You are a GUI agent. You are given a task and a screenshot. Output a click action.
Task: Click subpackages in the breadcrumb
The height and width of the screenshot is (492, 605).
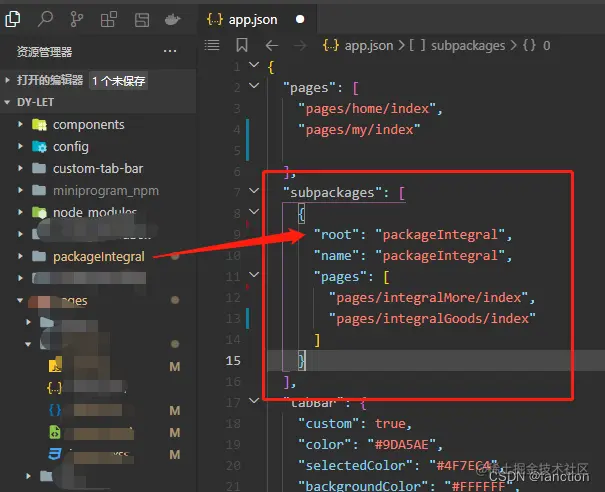click(468, 46)
